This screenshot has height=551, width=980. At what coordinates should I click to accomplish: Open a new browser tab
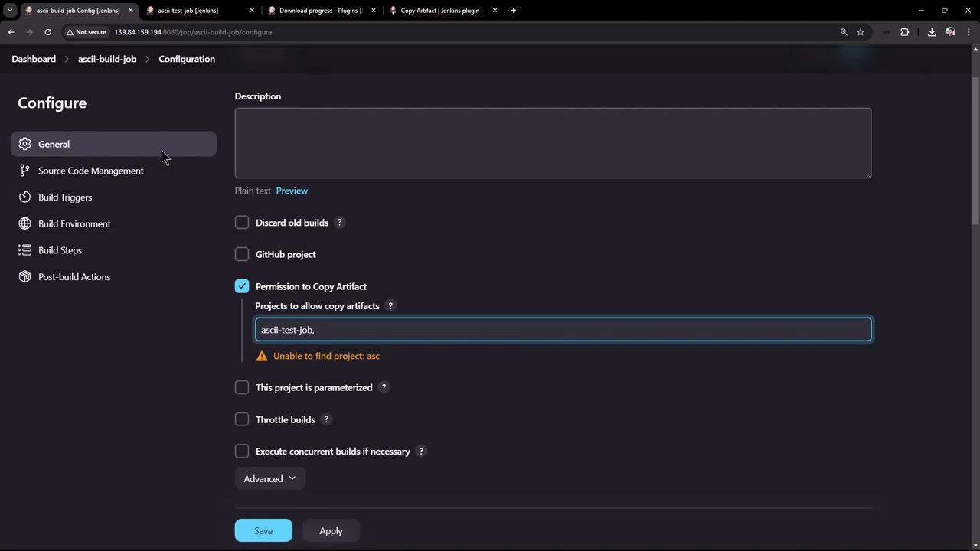[x=513, y=11]
